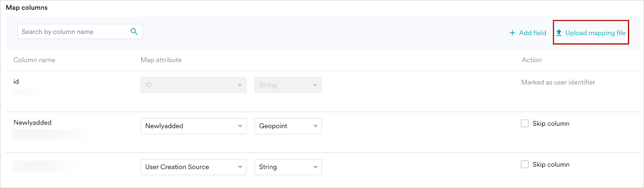This screenshot has width=644, height=188.
Task: Click the upload arrow icon
Action: pyautogui.click(x=559, y=33)
